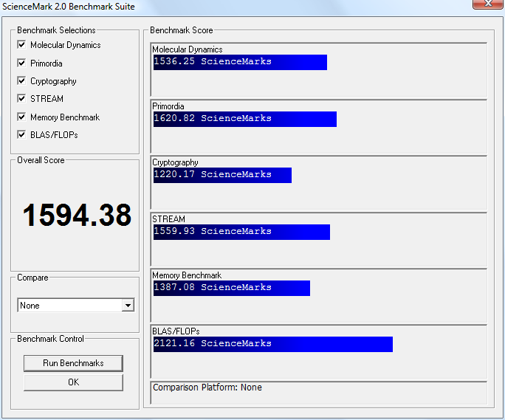This screenshot has height=420, width=505.
Task: Open the Compare dropdown arrow
Action: [128, 305]
